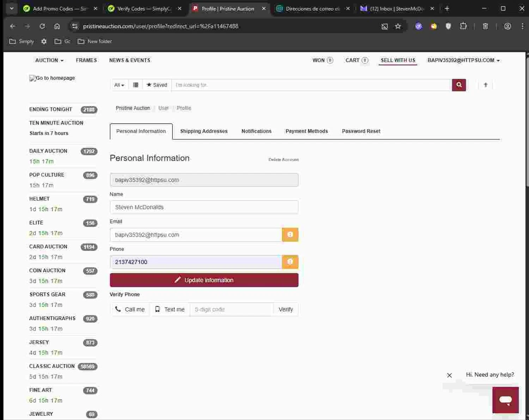The height and width of the screenshot is (420, 529).
Task: Click the Name input field
Action: pos(204,207)
